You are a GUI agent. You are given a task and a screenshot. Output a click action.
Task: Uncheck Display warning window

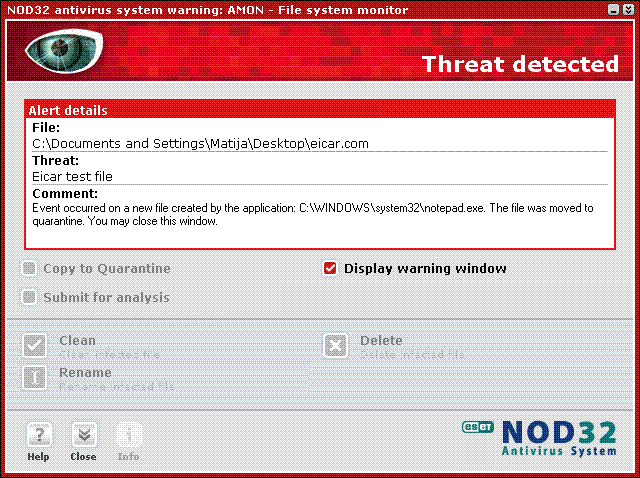[330, 268]
